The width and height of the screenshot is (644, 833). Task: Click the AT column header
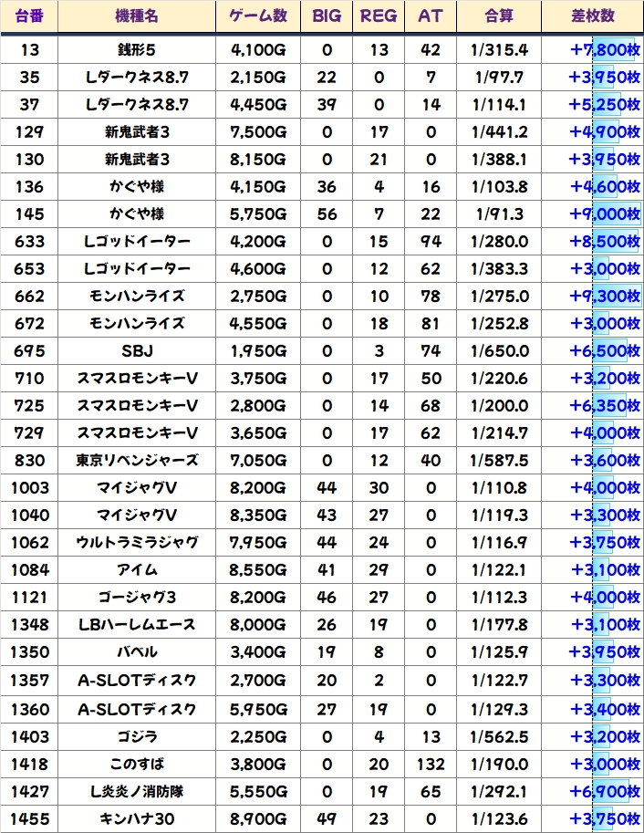[431, 16]
